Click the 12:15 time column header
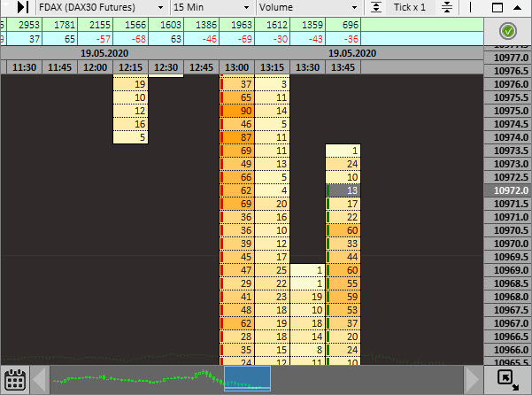The height and width of the screenshot is (395, 532). (x=131, y=67)
